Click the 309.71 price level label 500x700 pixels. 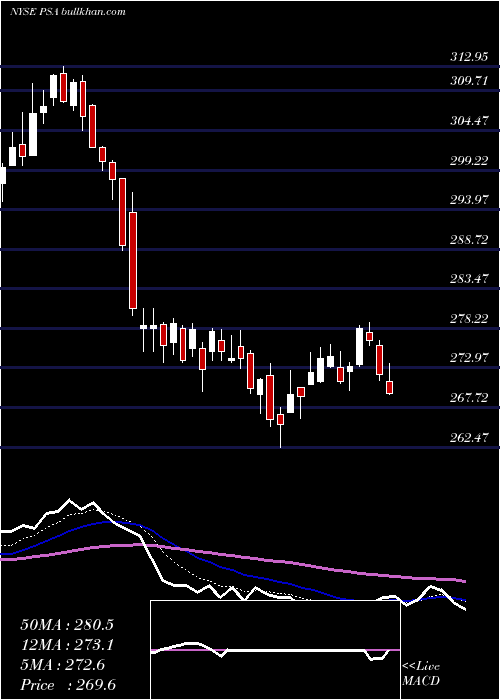pos(469,81)
